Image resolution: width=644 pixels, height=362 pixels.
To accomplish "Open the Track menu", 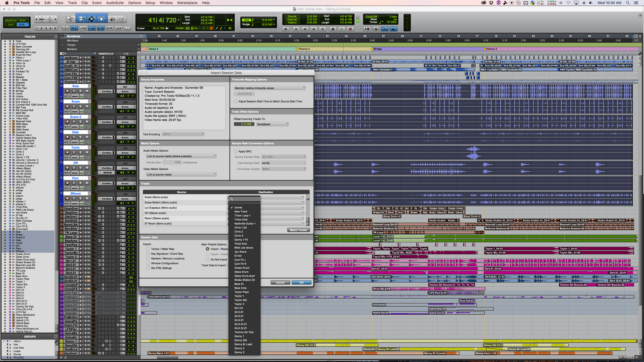I will (x=72, y=3).
